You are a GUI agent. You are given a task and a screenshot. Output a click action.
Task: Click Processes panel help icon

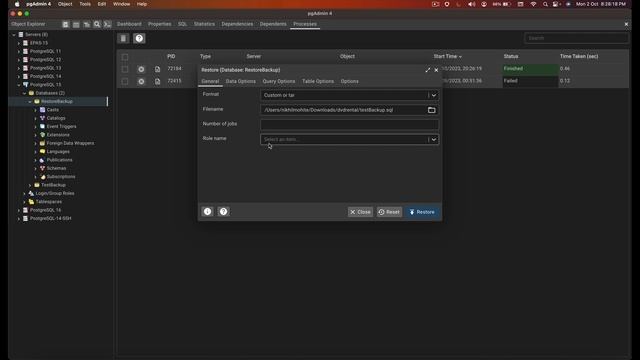pos(139,38)
